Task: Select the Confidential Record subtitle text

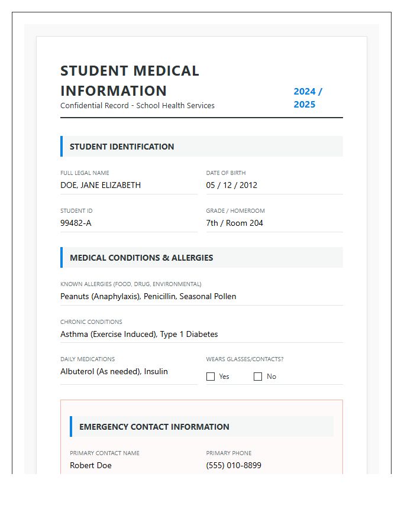Action: [137, 105]
